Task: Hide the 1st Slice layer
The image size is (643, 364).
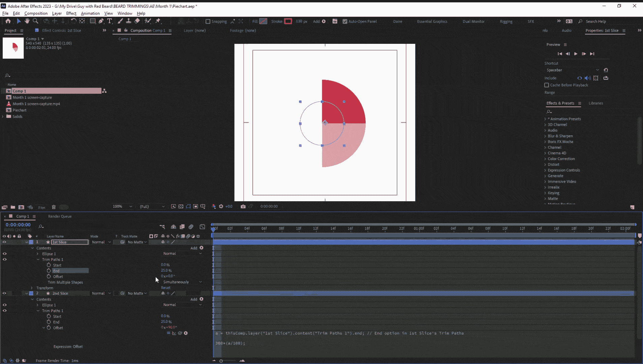Action: tap(4, 242)
